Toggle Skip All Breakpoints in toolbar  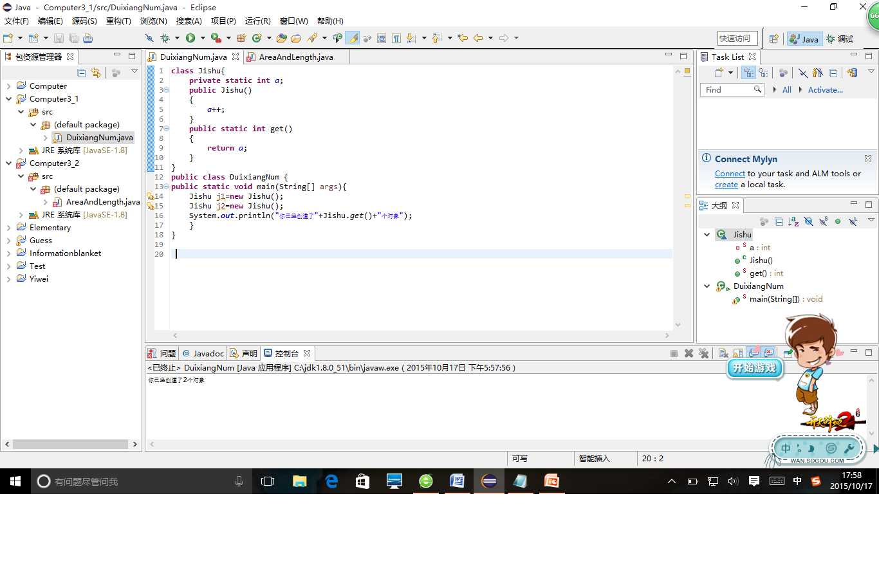[x=149, y=39]
